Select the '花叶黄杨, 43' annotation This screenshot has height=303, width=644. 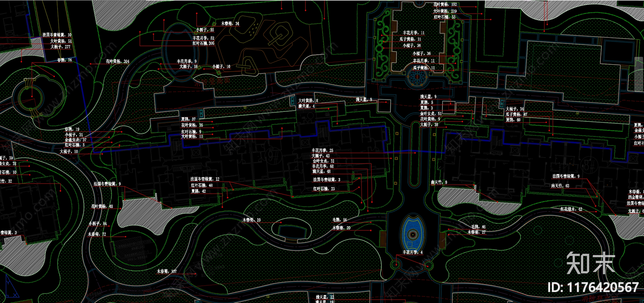tap(102, 206)
